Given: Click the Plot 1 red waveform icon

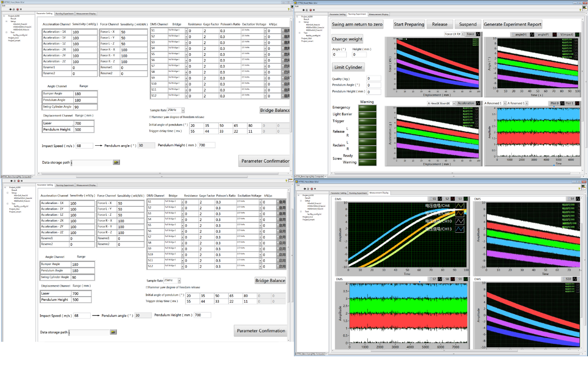Looking at the screenshot, I should (x=577, y=103).
